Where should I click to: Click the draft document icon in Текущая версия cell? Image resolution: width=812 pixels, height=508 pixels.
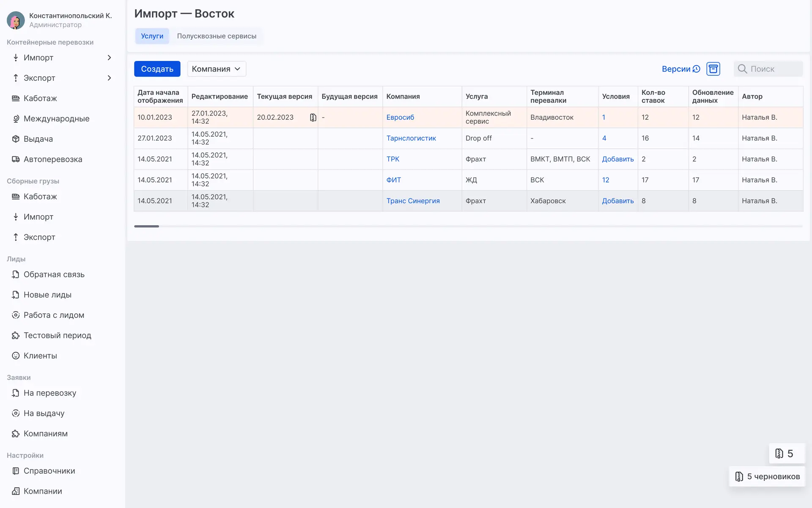pos(313,117)
